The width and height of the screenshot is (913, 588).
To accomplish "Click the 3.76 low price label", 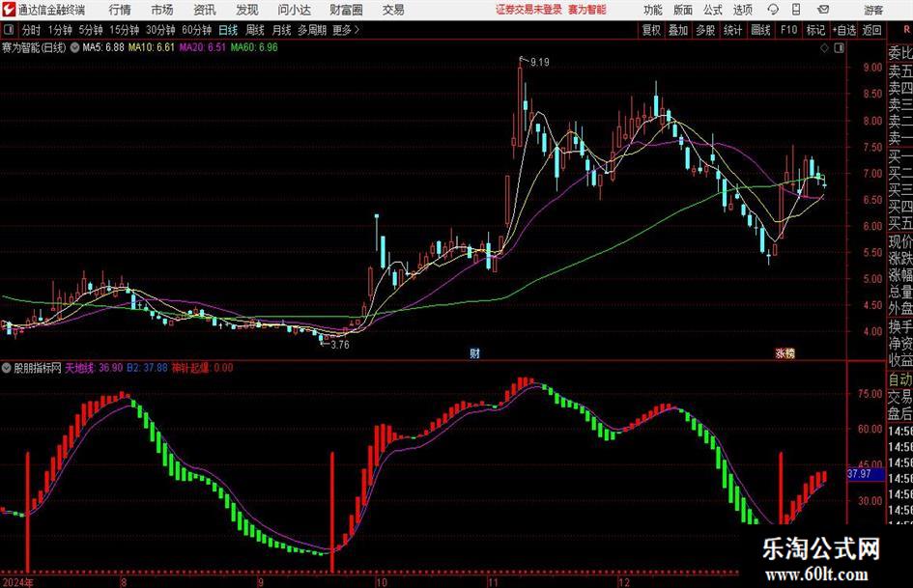I will click(x=340, y=345).
